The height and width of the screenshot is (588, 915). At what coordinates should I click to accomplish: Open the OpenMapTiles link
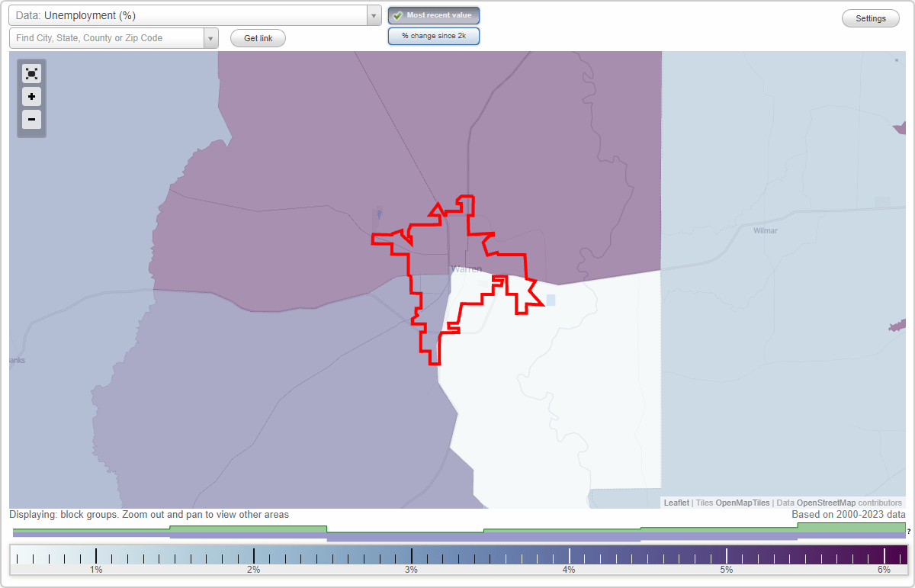coord(743,503)
